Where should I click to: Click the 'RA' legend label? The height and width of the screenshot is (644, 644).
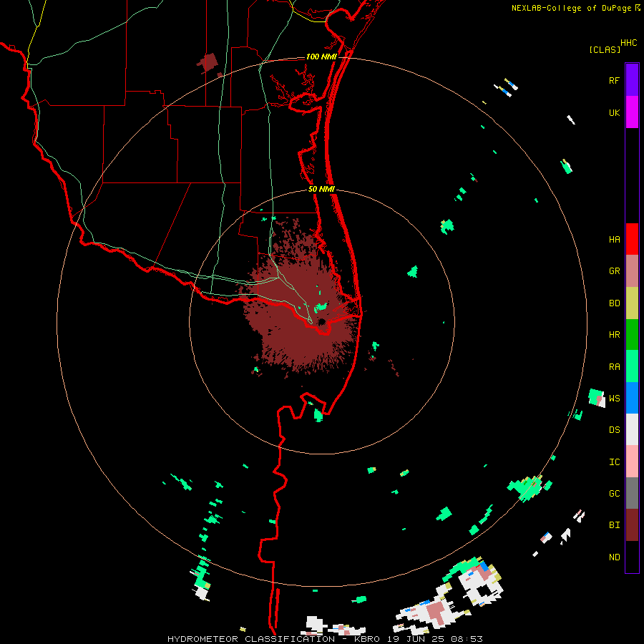pos(614,367)
